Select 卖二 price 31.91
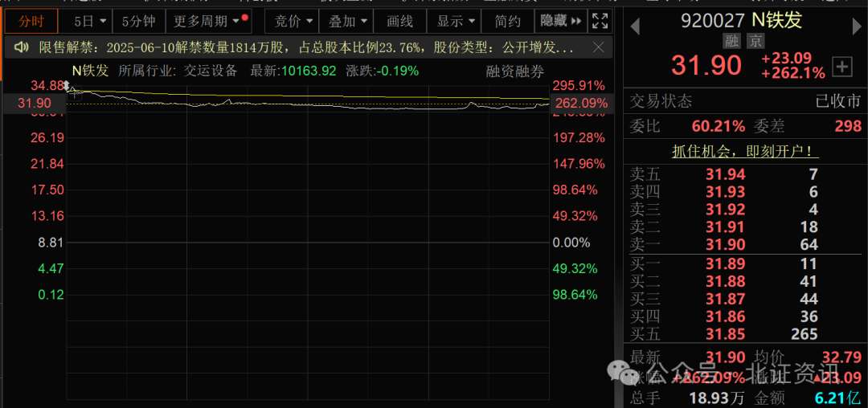The image size is (868, 408). [x=726, y=226]
